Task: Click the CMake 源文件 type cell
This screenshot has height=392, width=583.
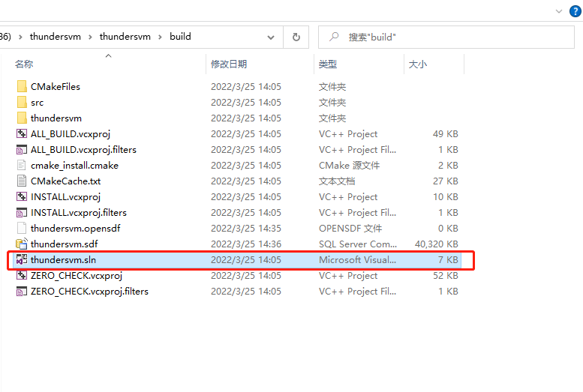Action: point(349,166)
